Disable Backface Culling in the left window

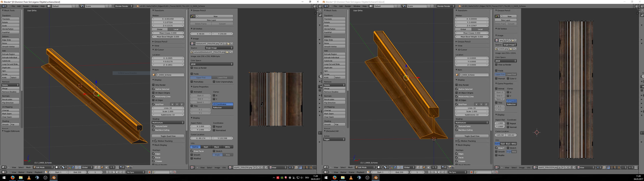click(x=153, y=130)
